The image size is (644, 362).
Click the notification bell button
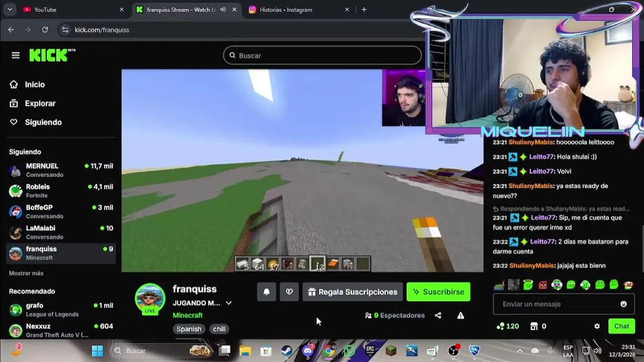[267, 292]
